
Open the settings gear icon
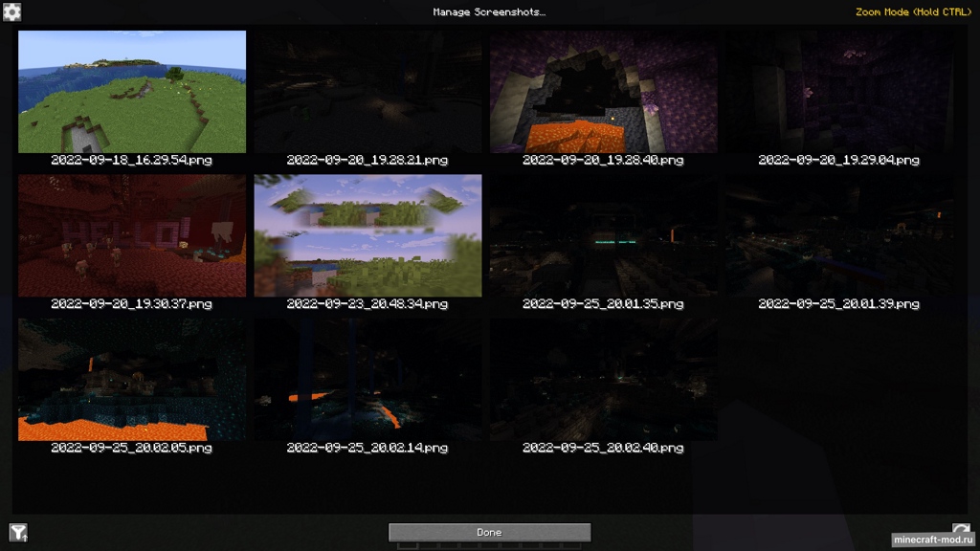[x=11, y=11]
